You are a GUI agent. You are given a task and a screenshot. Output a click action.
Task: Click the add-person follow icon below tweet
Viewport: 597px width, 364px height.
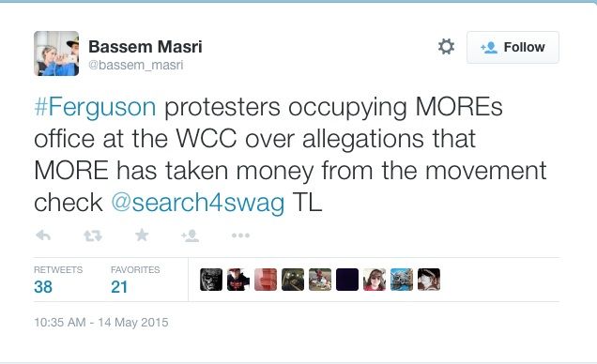pyautogui.click(x=191, y=235)
